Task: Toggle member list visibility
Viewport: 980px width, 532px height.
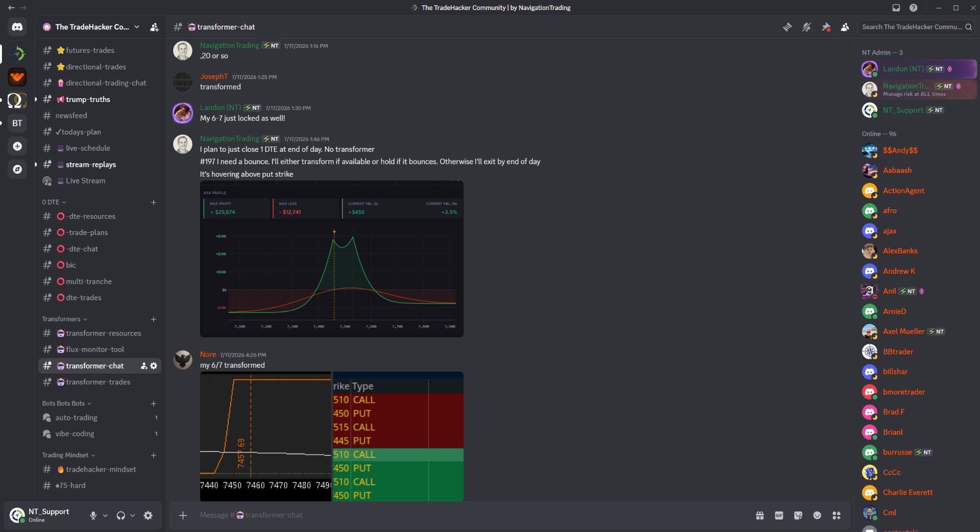Action: [845, 27]
